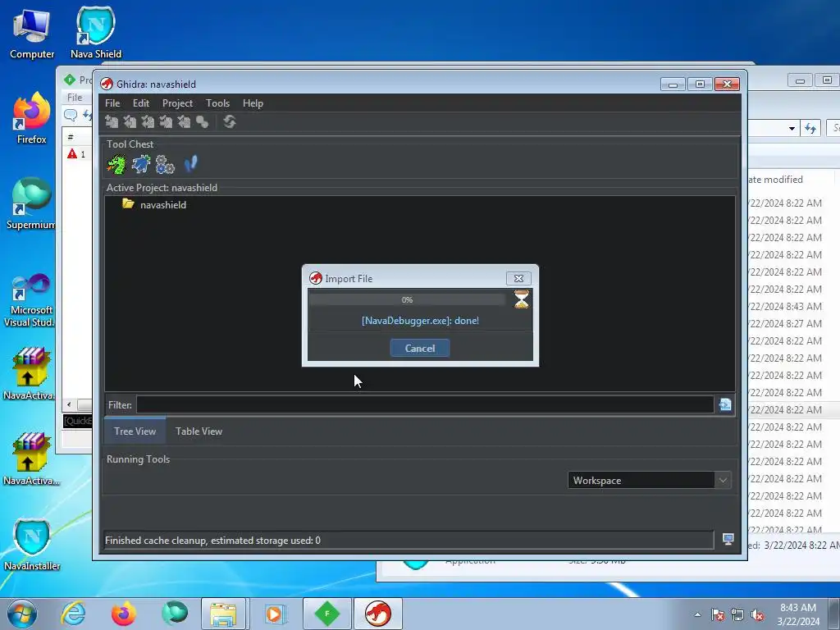Close the Import File dialog

click(518, 279)
